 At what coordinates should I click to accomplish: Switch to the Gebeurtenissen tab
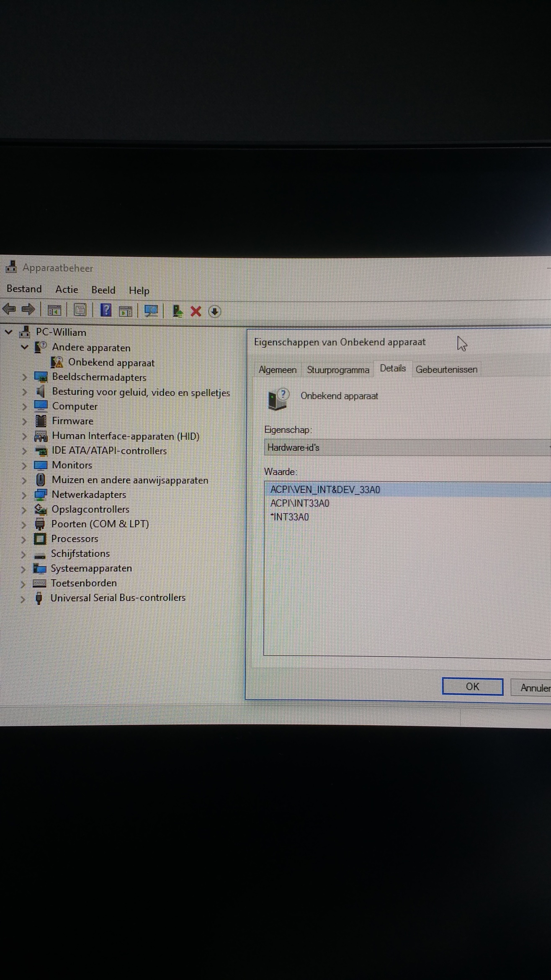pos(446,369)
